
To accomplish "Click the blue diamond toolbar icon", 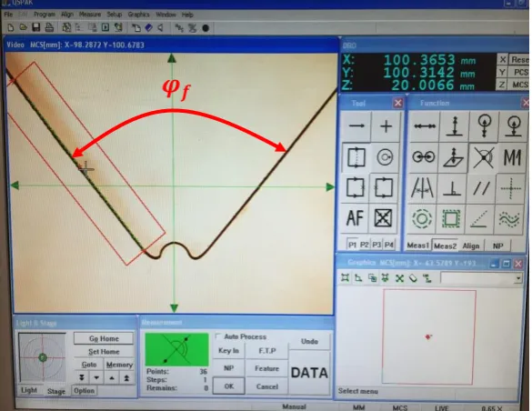I will click(x=148, y=28).
